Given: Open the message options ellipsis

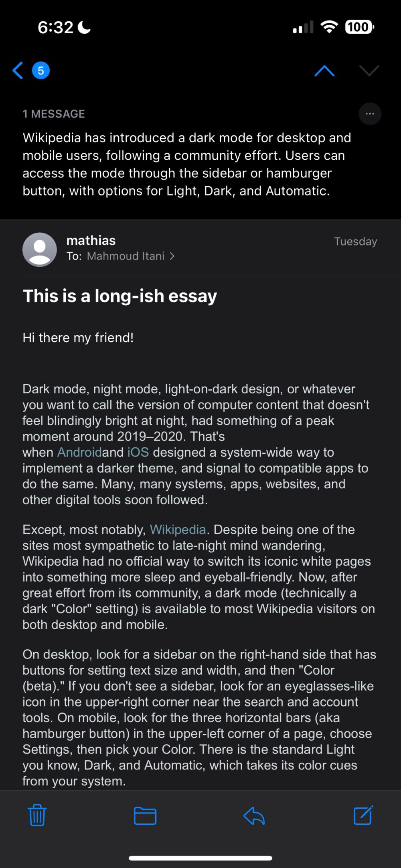Looking at the screenshot, I should click(370, 114).
